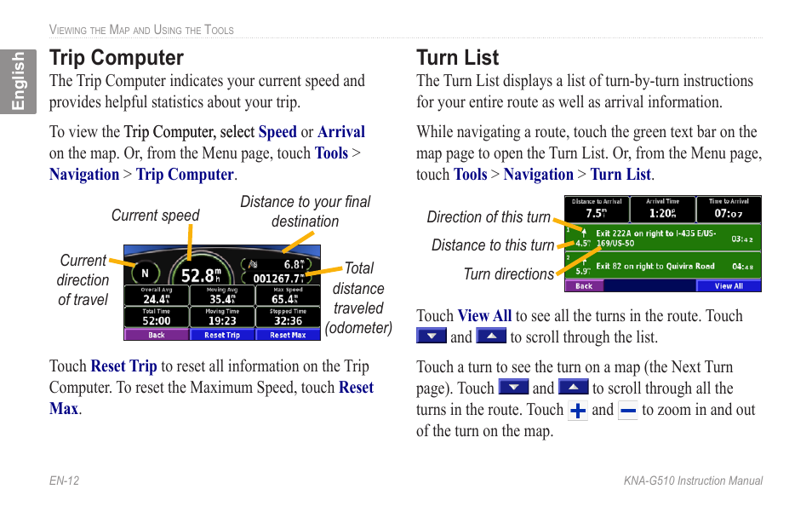The image size is (812, 518).
Task: Select the Exit 82 Quivira Road turn row
Action: pos(663,266)
